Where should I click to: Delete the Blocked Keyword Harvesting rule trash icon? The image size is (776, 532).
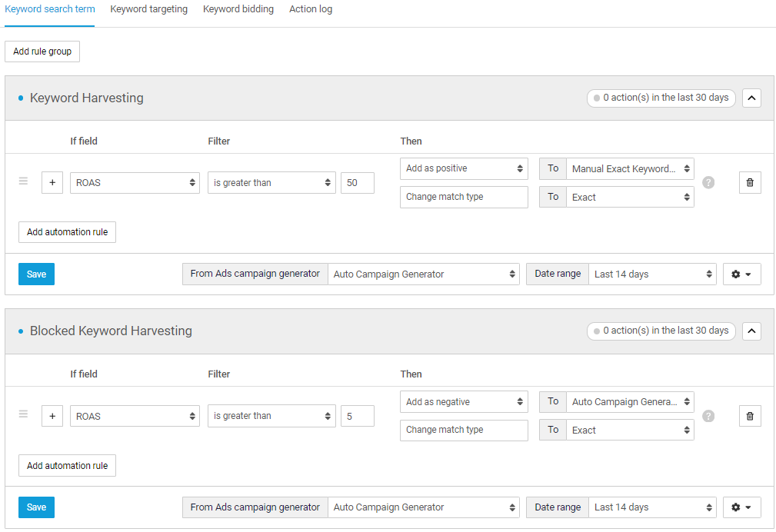750,416
